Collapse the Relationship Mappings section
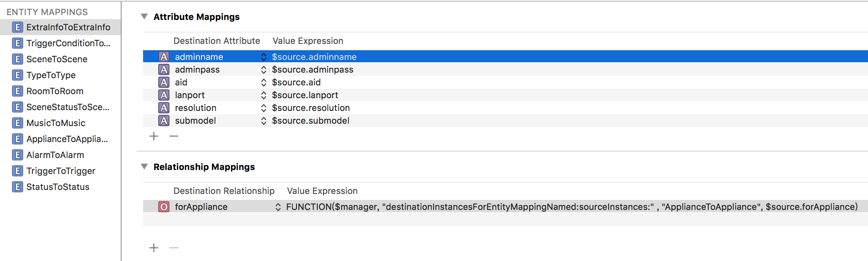The height and width of the screenshot is (261, 868). [x=144, y=166]
